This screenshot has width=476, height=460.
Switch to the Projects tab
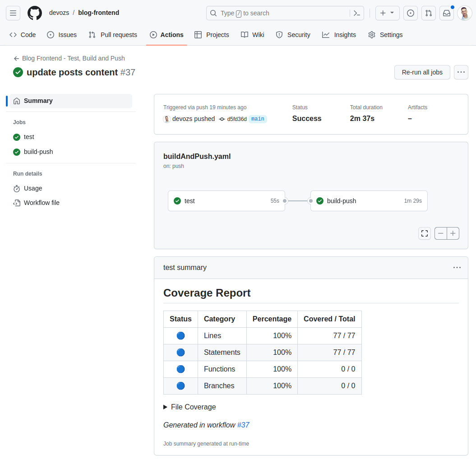[212, 35]
